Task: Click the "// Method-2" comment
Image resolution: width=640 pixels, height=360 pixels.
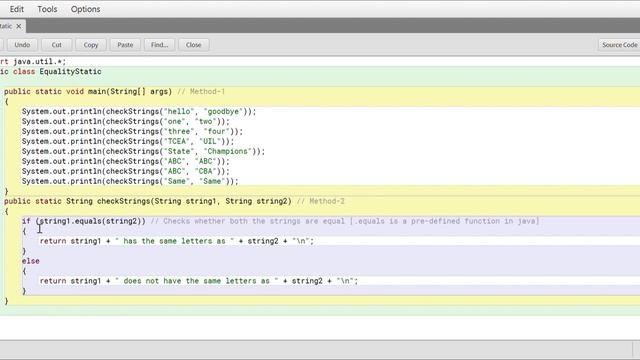Action: [x=320, y=201]
